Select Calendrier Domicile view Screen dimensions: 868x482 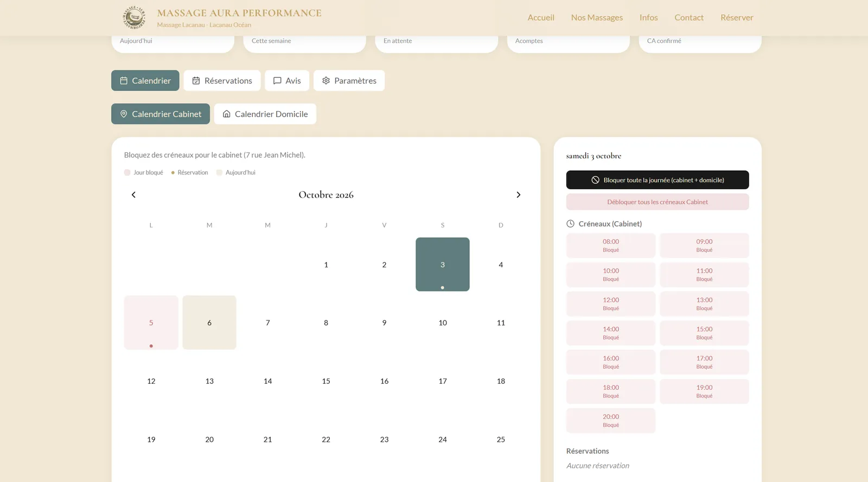pyautogui.click(x=265, y=114)
